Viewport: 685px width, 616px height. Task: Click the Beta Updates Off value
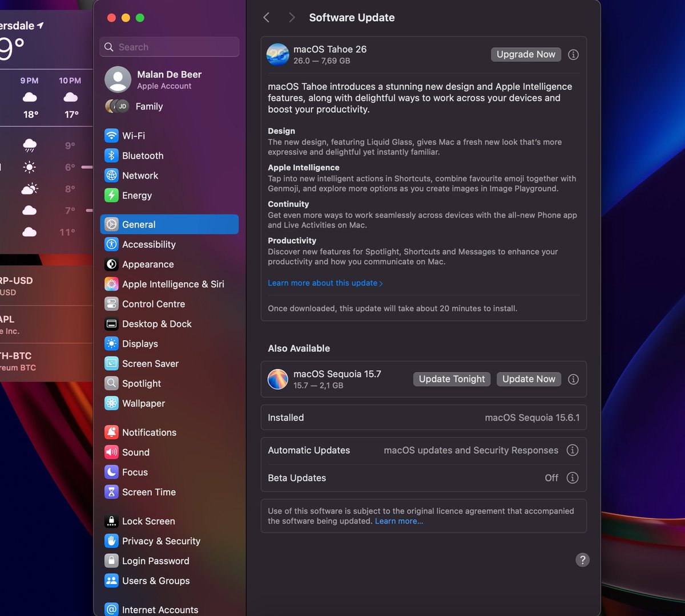551,478
